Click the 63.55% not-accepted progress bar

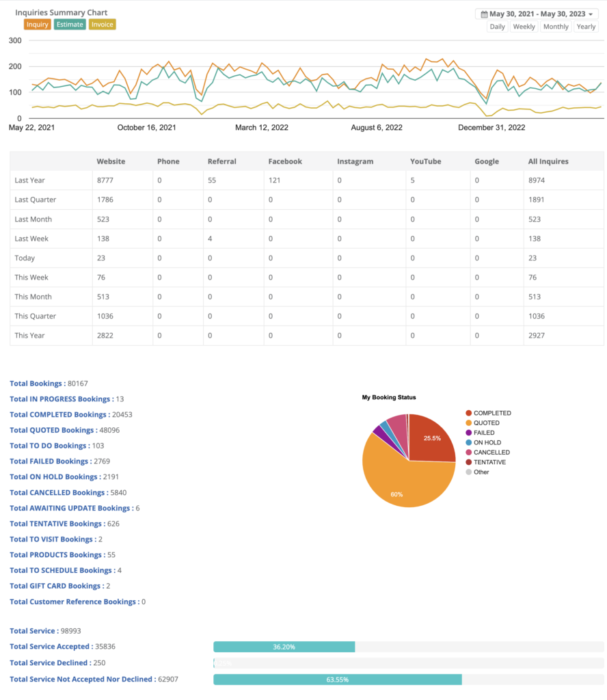[338, 679]
